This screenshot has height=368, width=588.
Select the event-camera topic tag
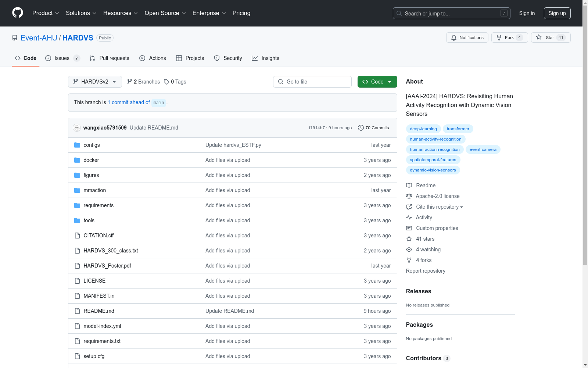click(x=483, y=149)
